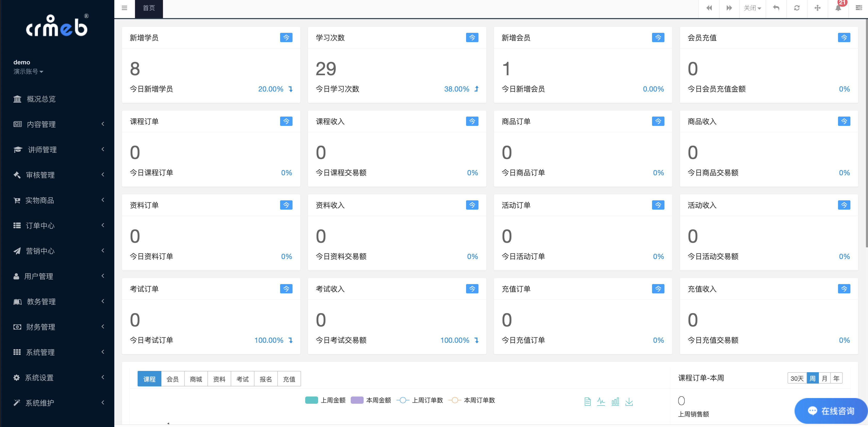Expand 系统维护 sidebar menu
This screenshot has width=868, height=427.
[x=57, y=403]
